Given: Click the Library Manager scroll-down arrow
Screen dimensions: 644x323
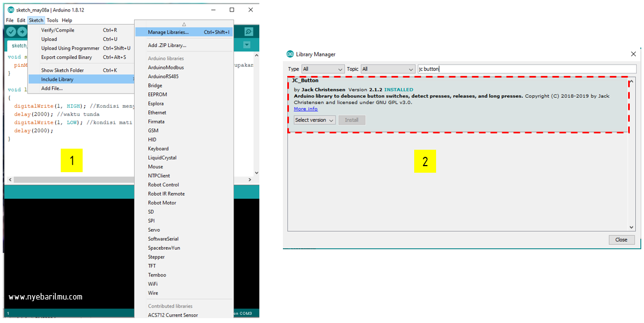Looking at the screenshot, I should click(x=631, y=227).
